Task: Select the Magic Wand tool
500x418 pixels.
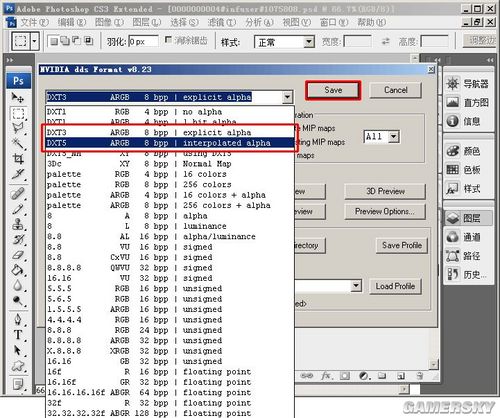Action: 18,143
